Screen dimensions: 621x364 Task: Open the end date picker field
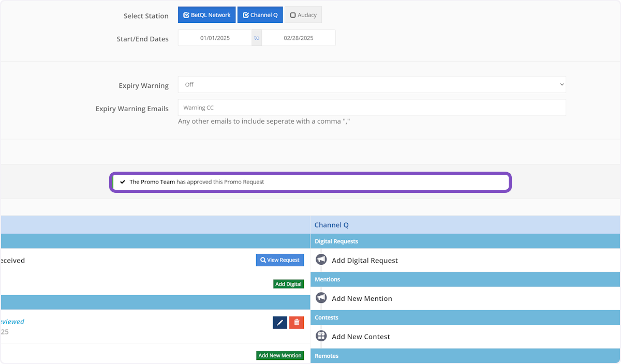299,38
